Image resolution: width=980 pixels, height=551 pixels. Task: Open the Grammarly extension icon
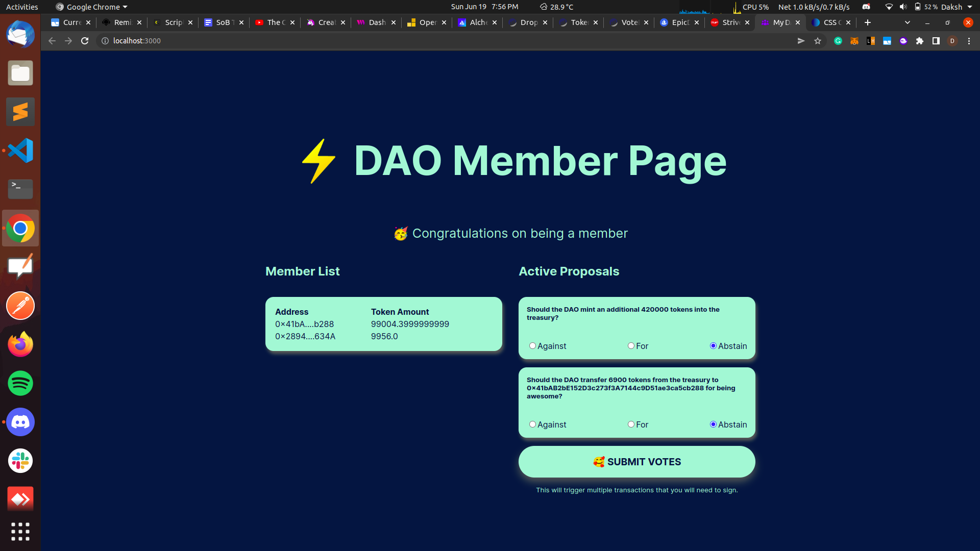(838, 41)
